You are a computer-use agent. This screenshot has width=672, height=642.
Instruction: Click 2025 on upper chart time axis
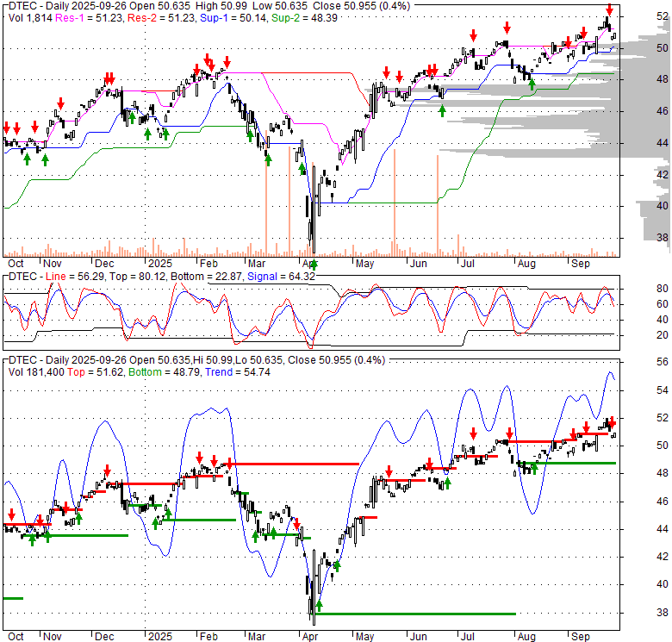[x=160, y=264]
